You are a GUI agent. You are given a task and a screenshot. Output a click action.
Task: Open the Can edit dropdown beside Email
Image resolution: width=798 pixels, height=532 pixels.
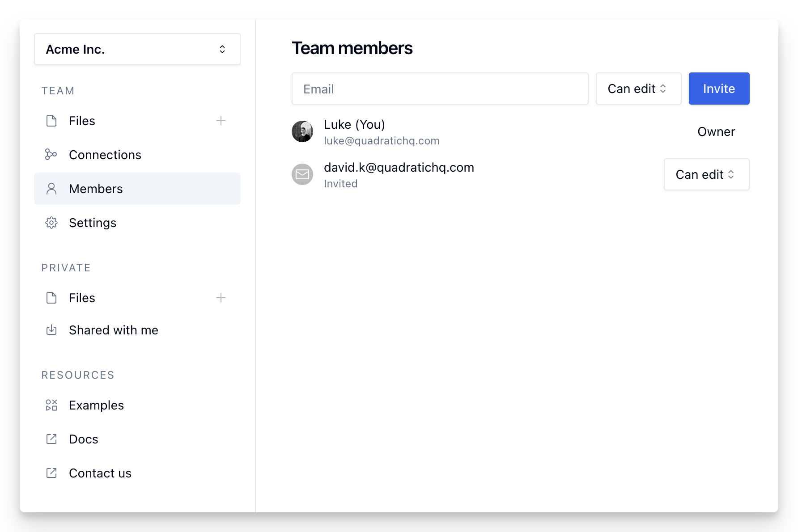tap(638, 89)
